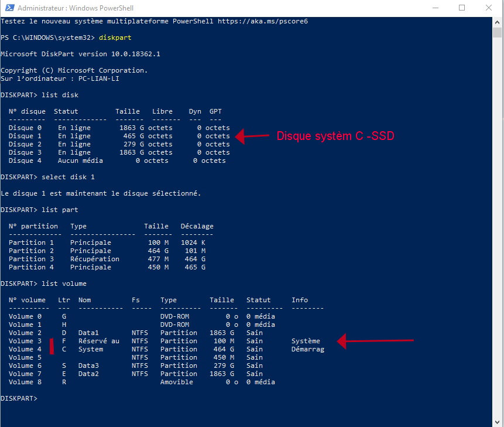Close the PowerShell window

pyautogui.click(x=489, y=8)
